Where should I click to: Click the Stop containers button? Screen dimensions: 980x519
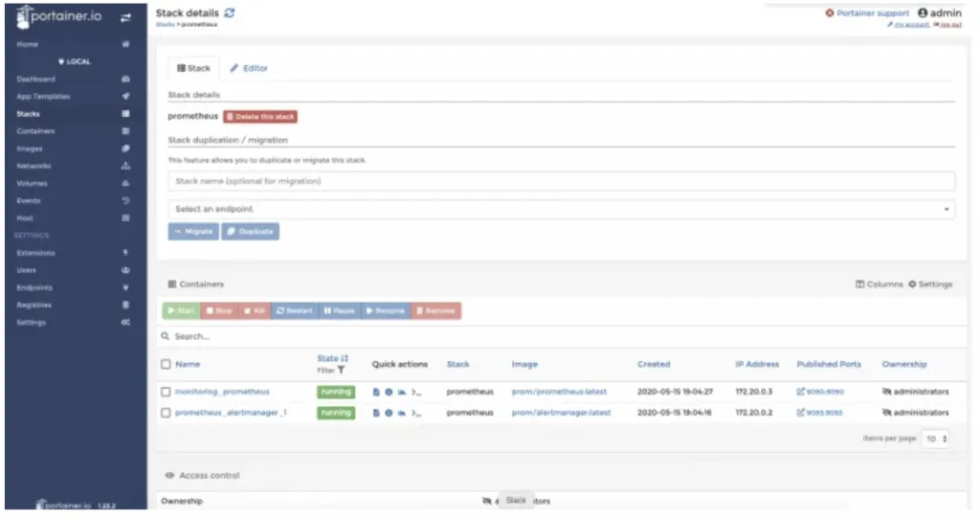pos(219,311)
